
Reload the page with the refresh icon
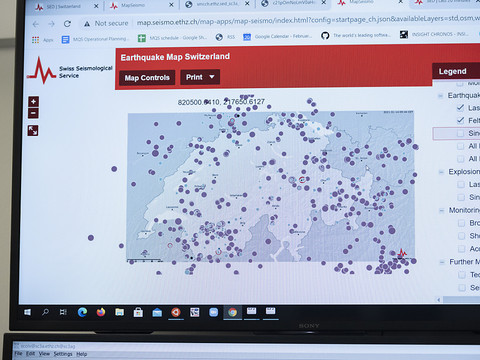(67, 24)
